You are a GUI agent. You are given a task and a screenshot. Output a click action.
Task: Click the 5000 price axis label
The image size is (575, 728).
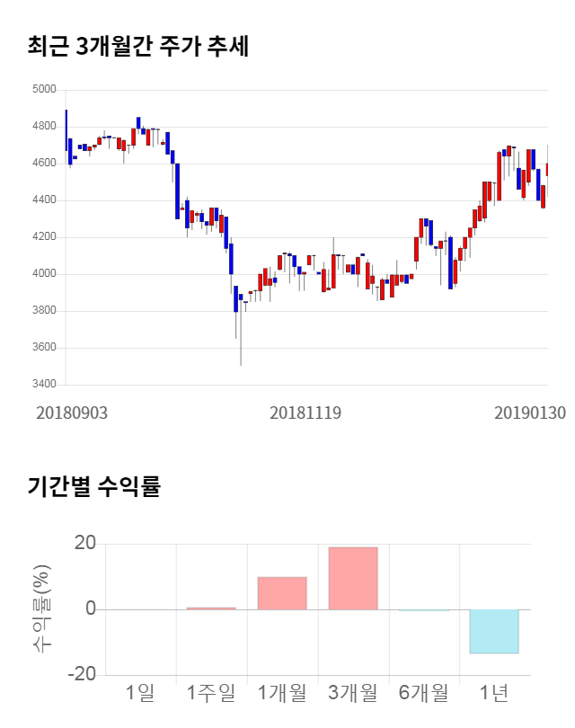pos(44,90)
